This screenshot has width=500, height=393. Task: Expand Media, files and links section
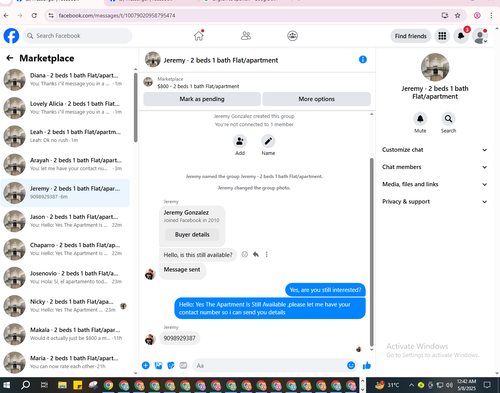[435, 184]
